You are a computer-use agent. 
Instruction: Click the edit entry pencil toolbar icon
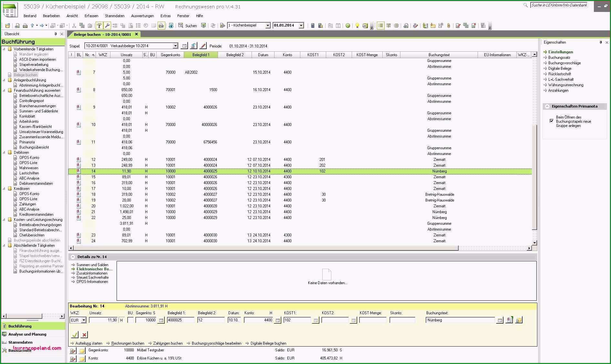pyautogui.click(x=458, y=26)
